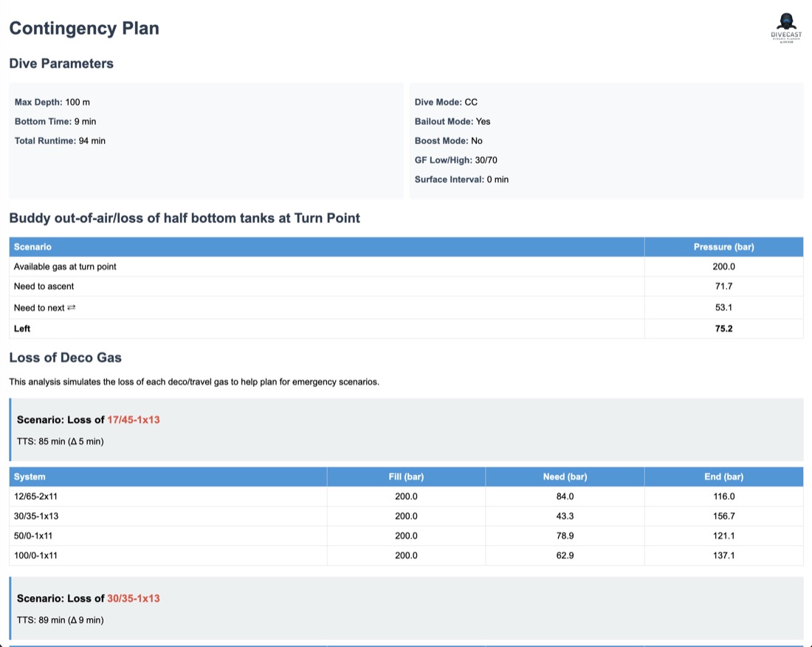The height and width of the screenshot is (647, 812).
Task: Click the 'Pressure (bar)' column header
Action: tap(724, 247)
